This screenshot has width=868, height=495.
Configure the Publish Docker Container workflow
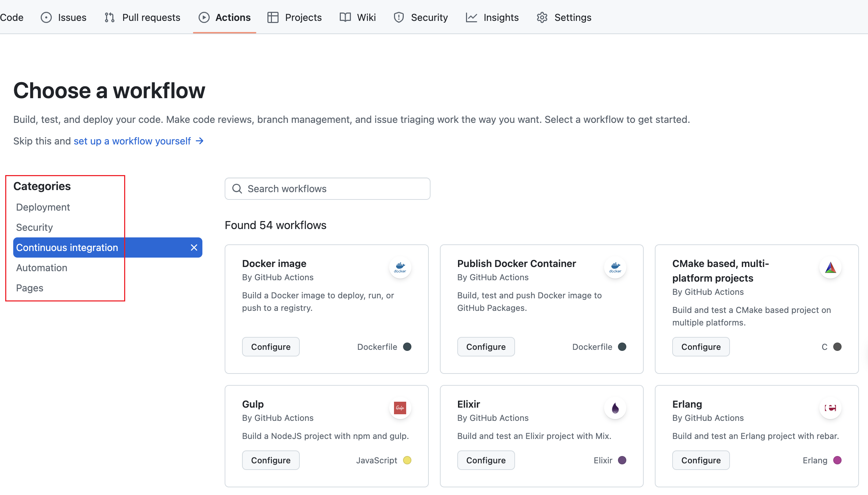pyautogui.click(x=485, y=346)
